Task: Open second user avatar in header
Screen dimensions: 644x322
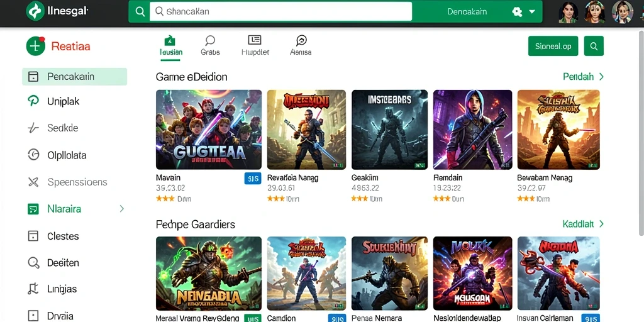Action: [595, 11]
